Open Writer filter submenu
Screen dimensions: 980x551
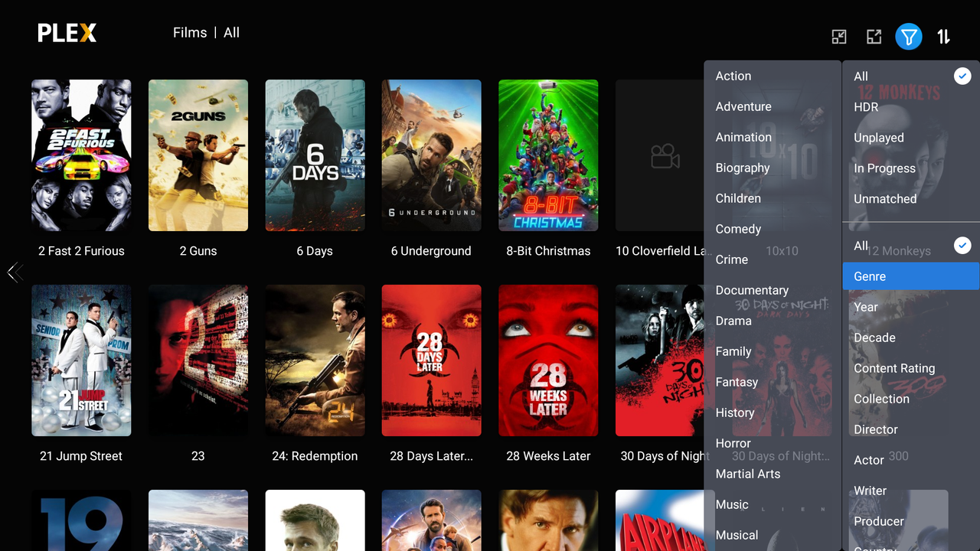[x=911, y=491]
